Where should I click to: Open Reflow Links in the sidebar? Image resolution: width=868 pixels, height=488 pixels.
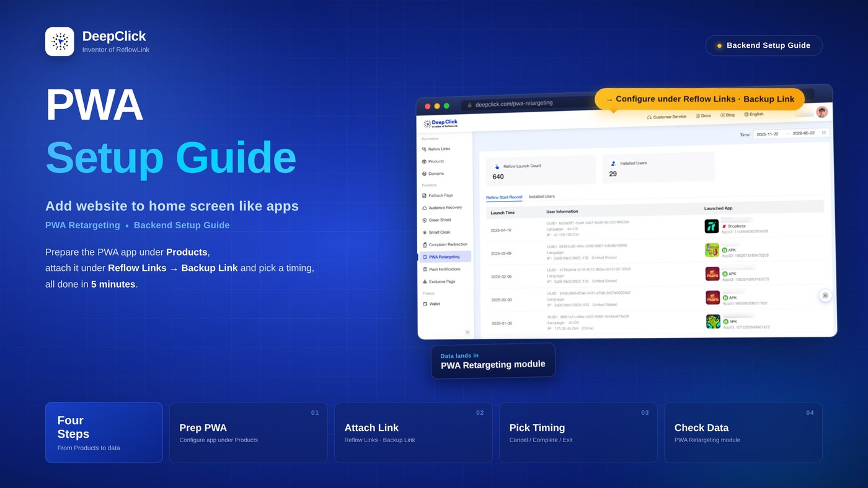pyautogui.click(x=436, y=149)
